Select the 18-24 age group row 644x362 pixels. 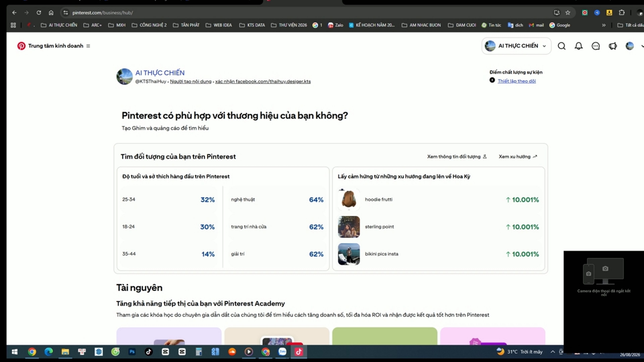(169, 227)
